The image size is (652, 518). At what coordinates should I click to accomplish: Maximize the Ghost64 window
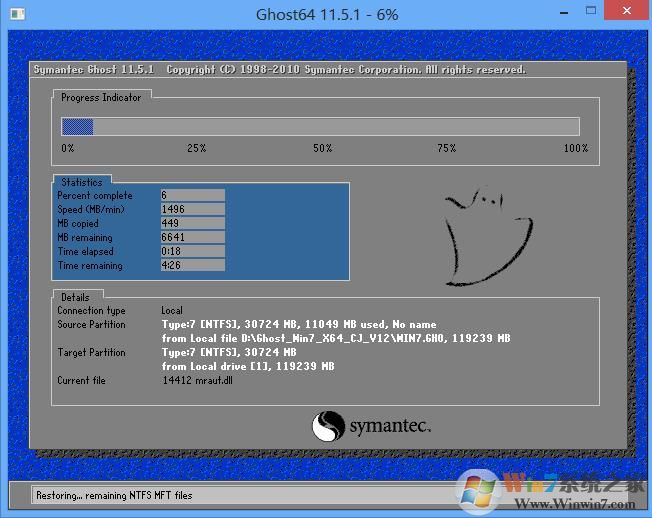[x=586, y=13]
